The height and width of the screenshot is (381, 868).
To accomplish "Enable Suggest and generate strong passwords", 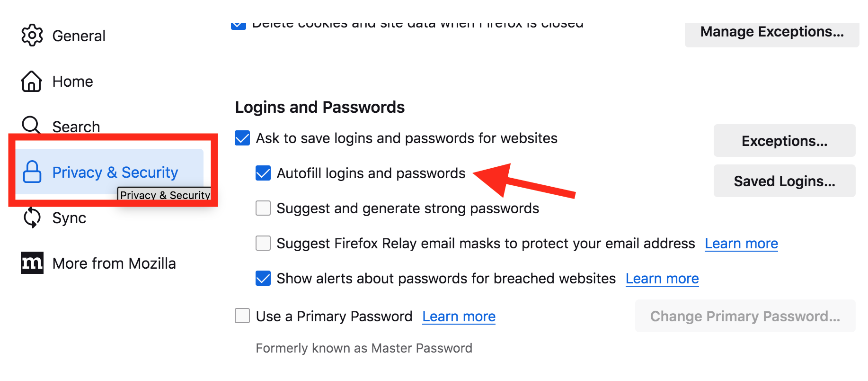I will (263, 208).
